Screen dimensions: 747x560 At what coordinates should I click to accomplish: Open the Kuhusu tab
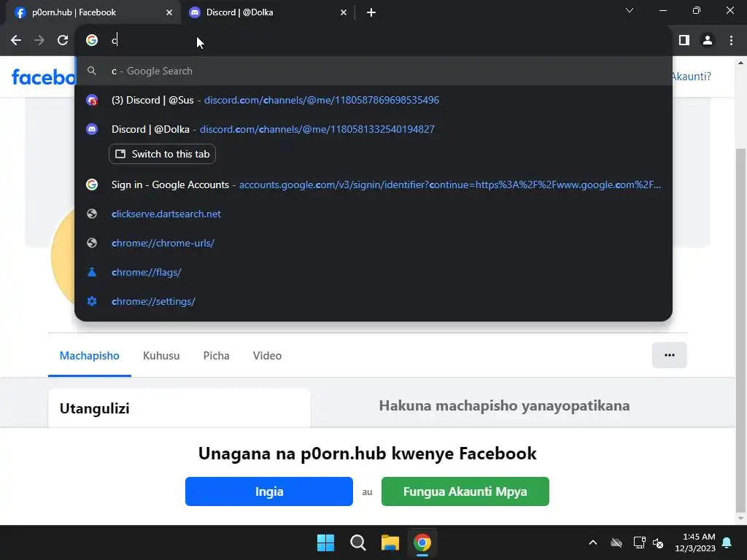(161, 356)
